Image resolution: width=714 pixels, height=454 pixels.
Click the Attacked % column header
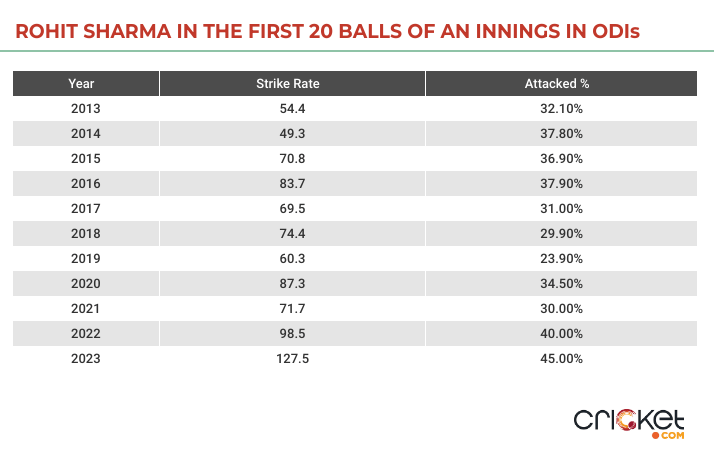[x=554, y=83]
